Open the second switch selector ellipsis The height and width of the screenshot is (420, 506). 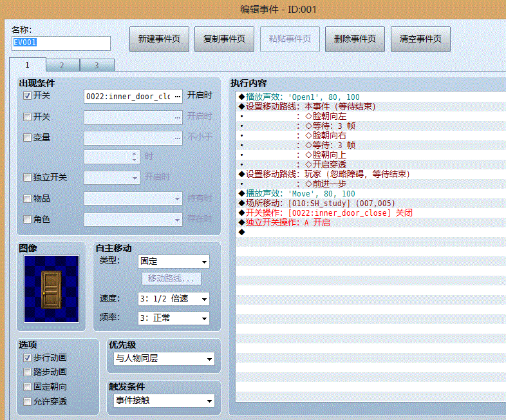[178, 117]
